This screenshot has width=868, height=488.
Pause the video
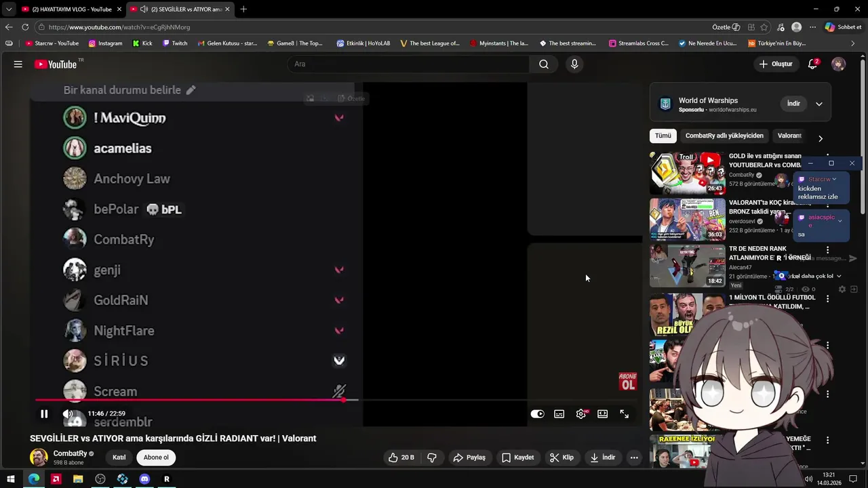pyautogui.click(x=44, y=414)
